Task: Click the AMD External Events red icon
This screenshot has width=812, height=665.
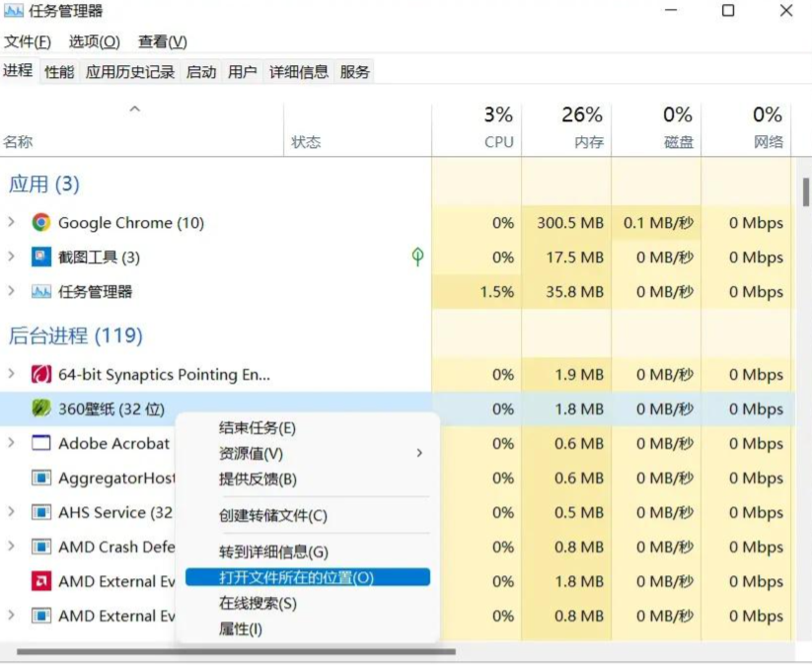Action: pos(40,581)
